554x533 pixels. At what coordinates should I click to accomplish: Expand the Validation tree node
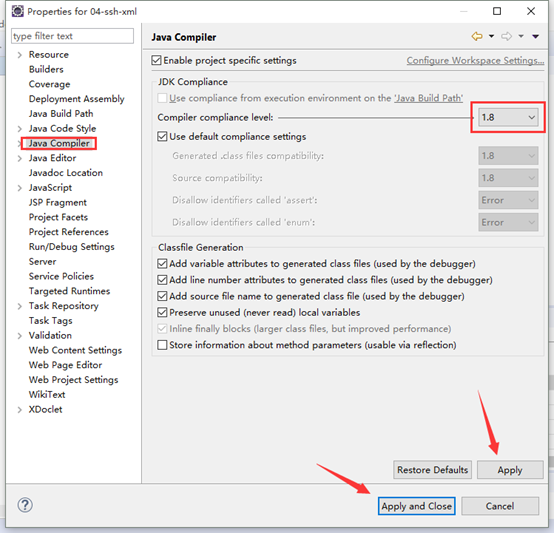pos(20,336)
